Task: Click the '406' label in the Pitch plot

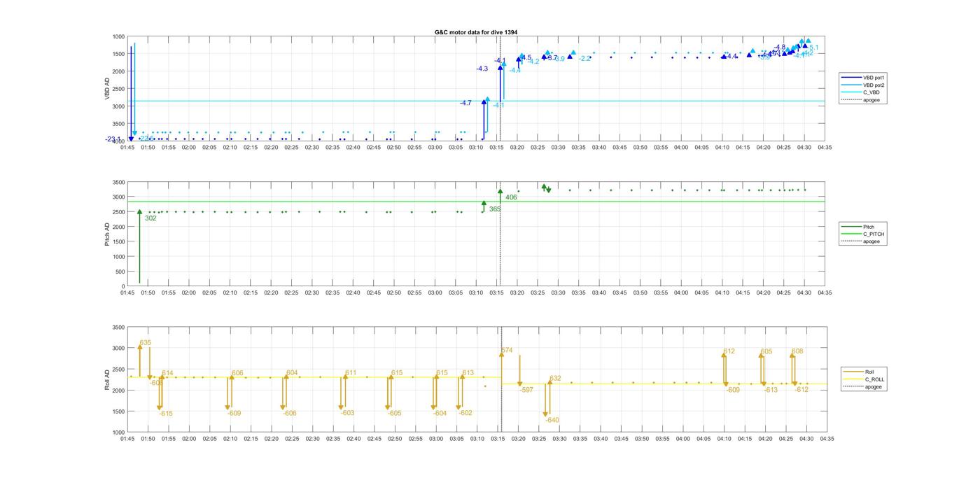Action: click(511, 197)
